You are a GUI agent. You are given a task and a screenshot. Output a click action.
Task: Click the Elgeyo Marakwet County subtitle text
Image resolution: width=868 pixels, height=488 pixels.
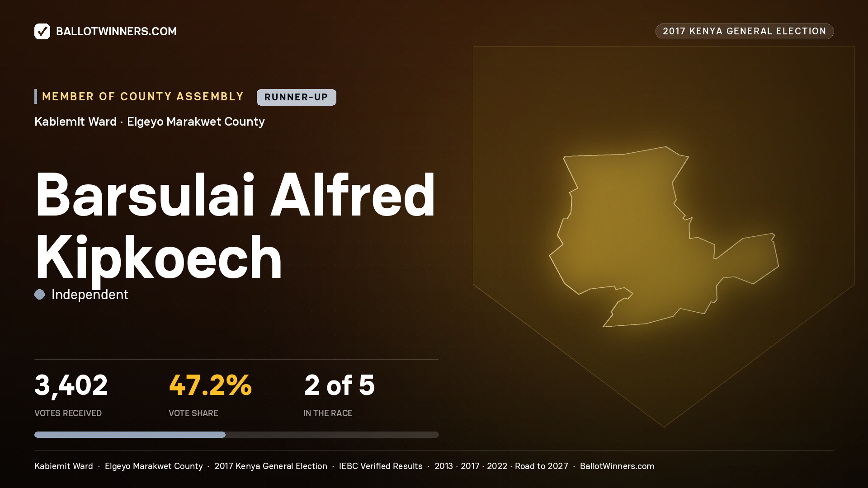[x=196, y=122]
